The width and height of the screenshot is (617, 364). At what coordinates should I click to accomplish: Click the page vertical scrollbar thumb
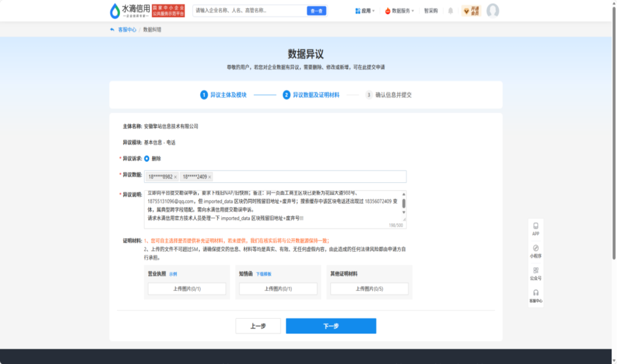point(614,133)
